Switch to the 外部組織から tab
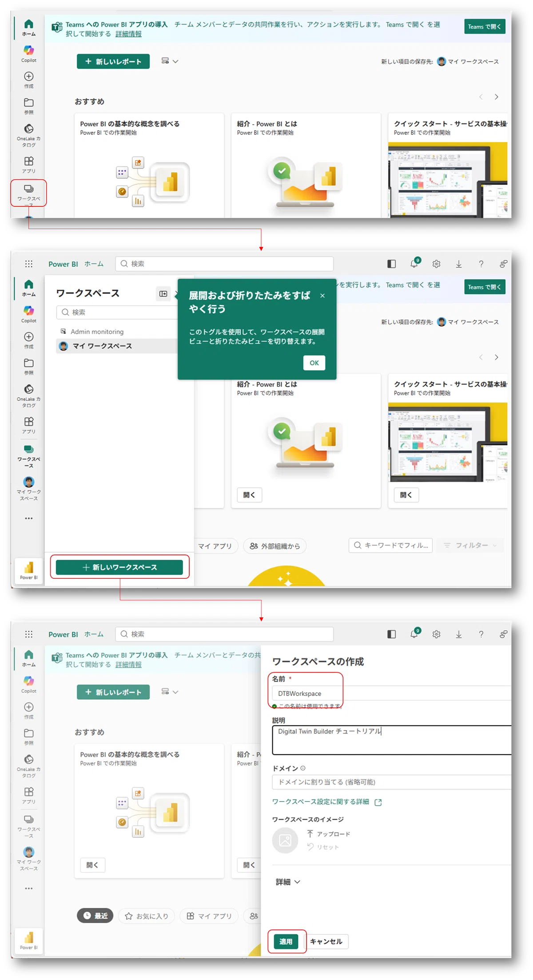The height and width of the screenshot is (980, 533). 275,546
